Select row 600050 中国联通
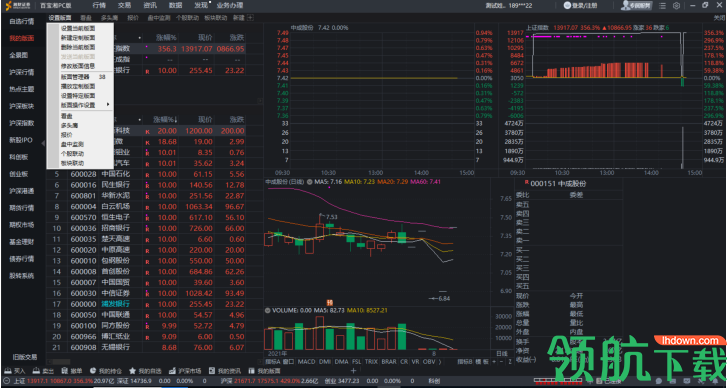This screenshot has width=727, height=388. click(x=147, y=315)
